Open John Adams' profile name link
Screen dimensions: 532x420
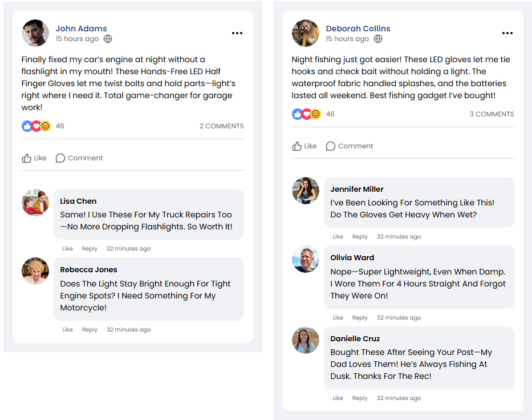[81, 29]
